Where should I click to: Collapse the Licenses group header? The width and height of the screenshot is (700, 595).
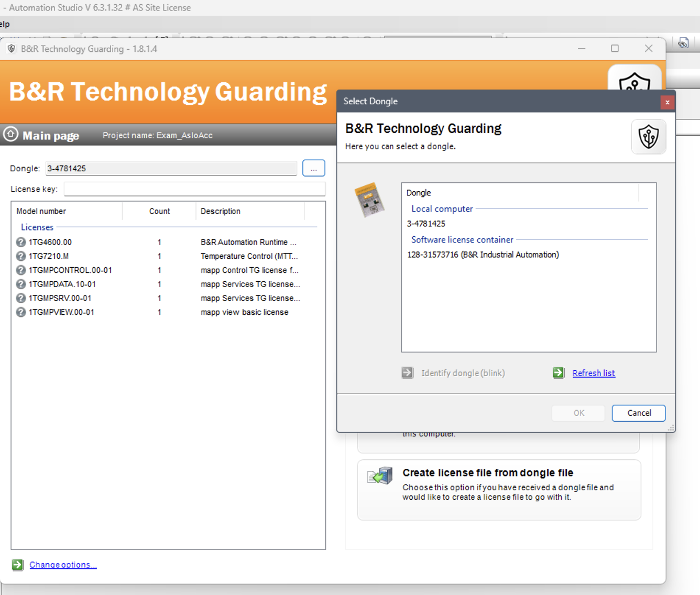click(37, 227)
